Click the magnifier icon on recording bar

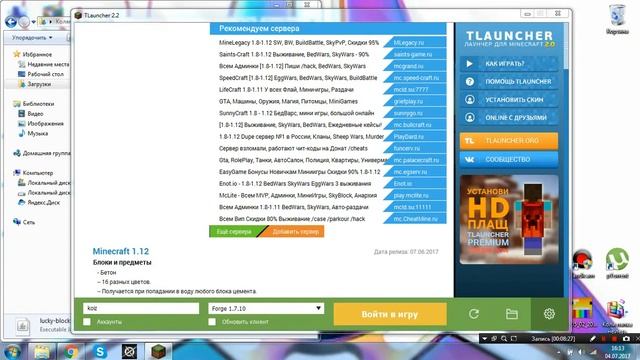click(504, 339)
